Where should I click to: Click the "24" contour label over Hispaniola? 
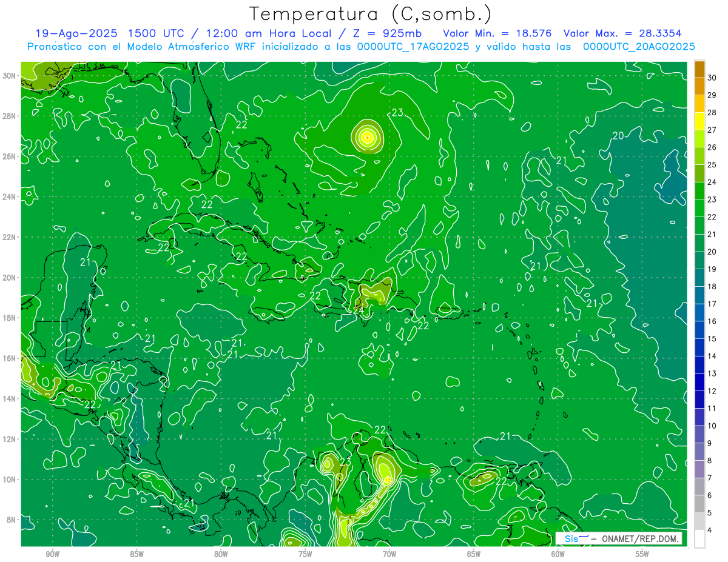(x=359, y=310)
